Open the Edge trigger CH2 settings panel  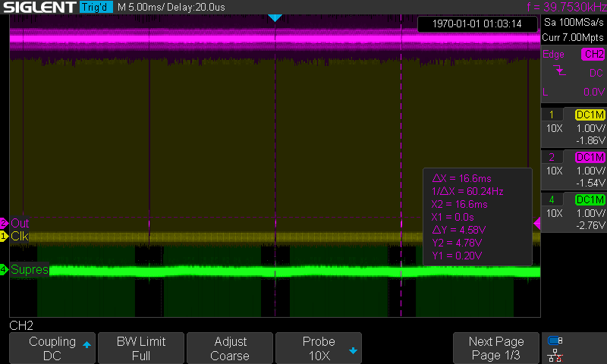coord(573,72)
